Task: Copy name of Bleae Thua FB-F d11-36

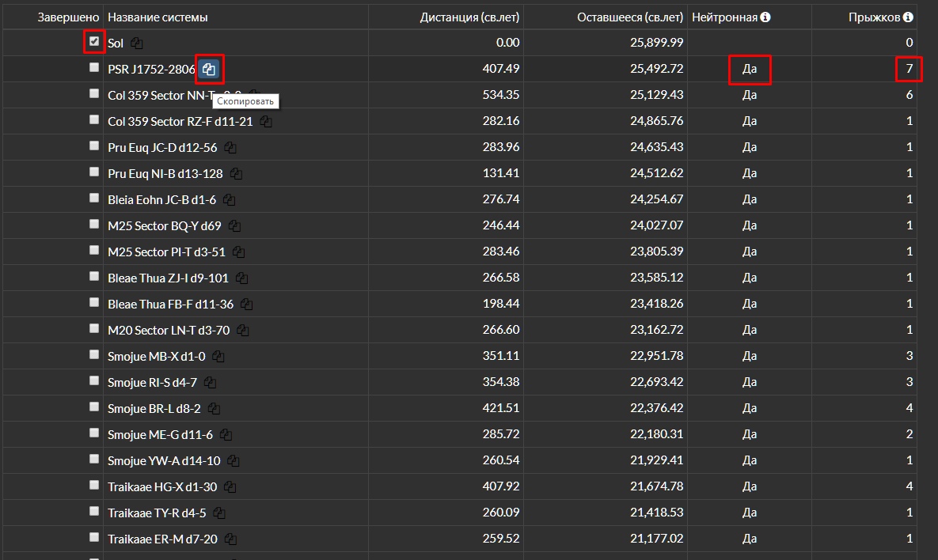Action: [246, 305]
